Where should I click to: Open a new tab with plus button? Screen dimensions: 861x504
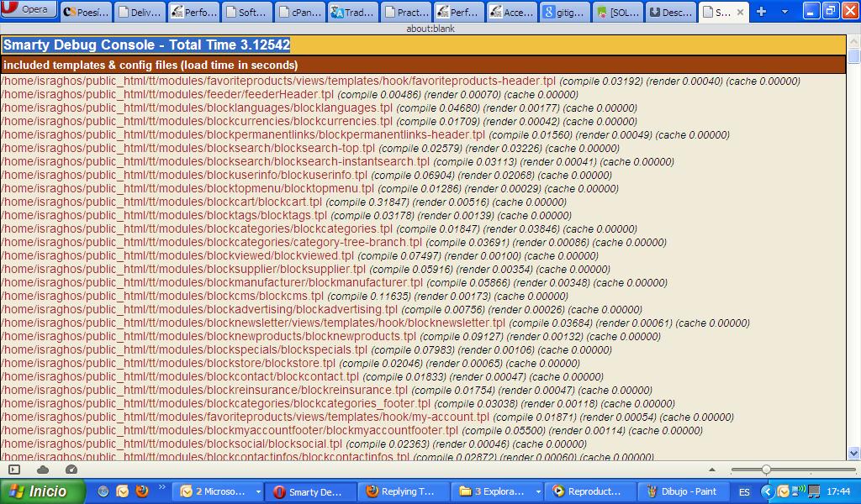761,12
